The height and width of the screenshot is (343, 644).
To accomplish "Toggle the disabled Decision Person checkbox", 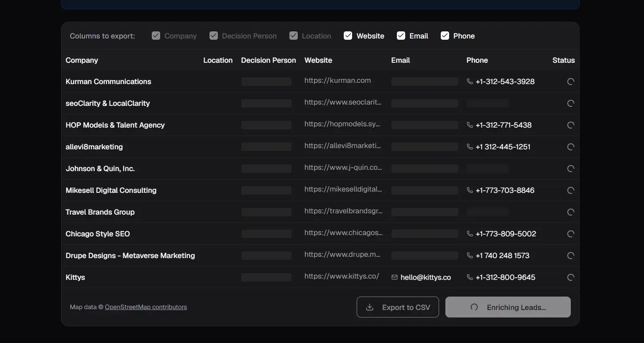I will (214, 36).
